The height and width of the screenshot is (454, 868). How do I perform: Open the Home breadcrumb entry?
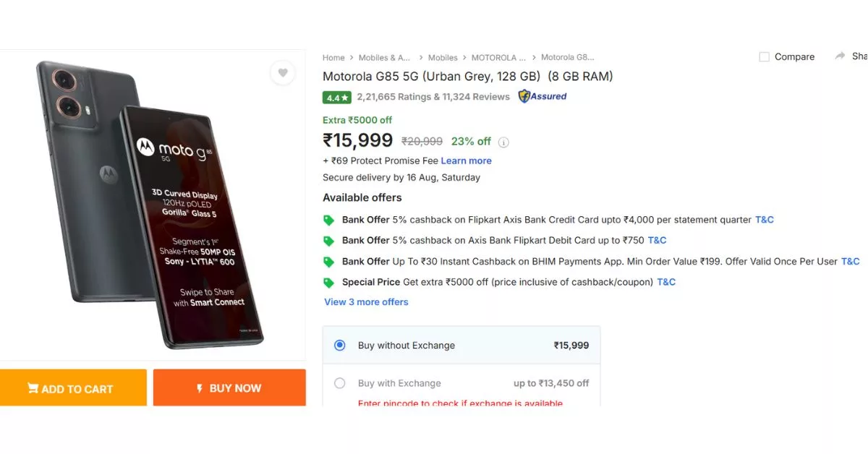[333, 57]
